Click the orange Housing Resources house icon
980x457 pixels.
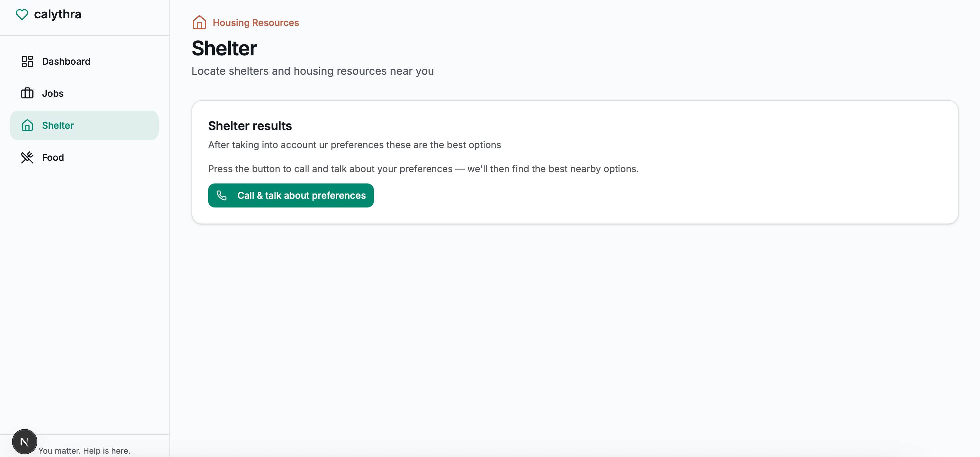pyautogui.click(x=199, y=22)
